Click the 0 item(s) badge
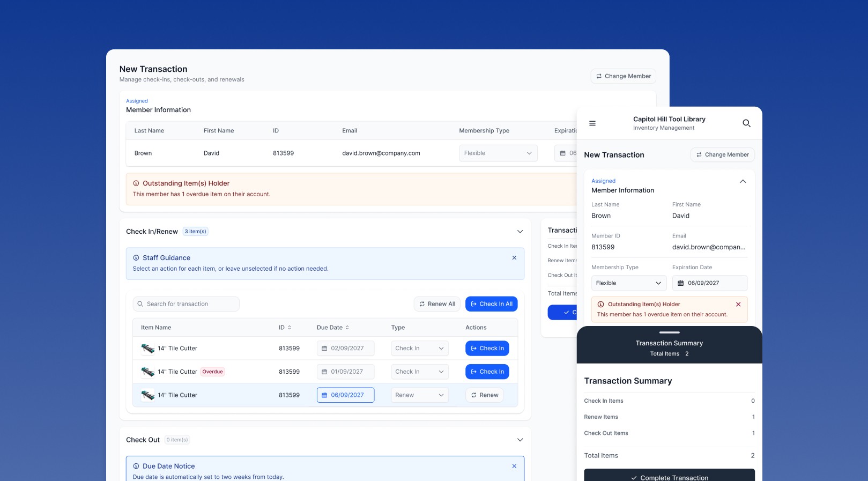The image size is (868, 481). tap(177, 440)
